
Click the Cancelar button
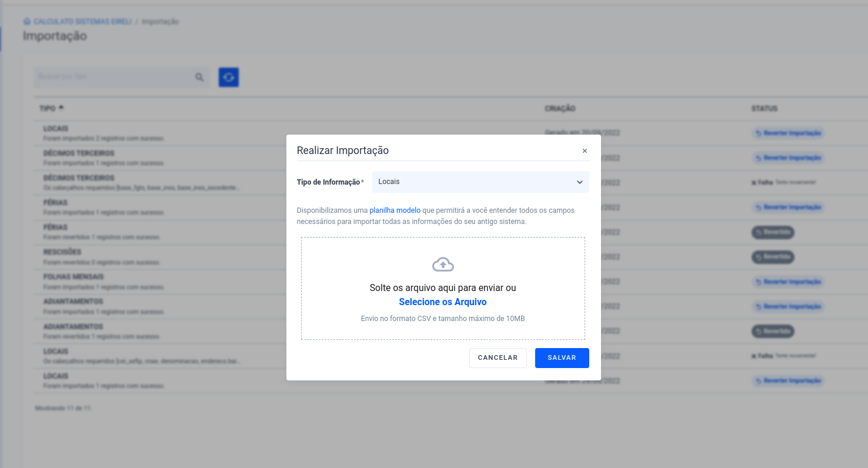(x=498, y=358)
